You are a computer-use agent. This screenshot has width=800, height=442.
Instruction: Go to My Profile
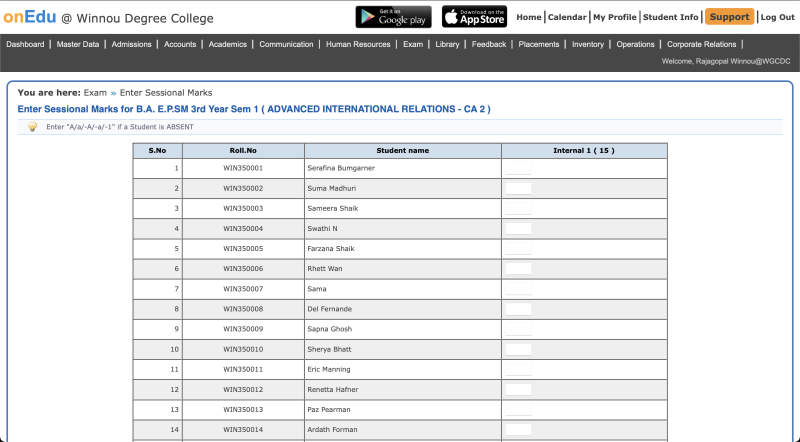(614, 17)
